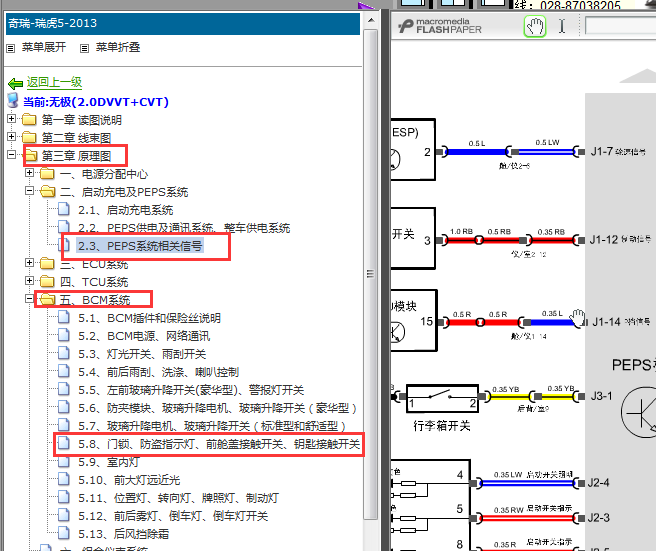Open 5.6、防夹模块、玻璃升降电机 page
This screenshot has width=656, height=551.
point(217,408)
